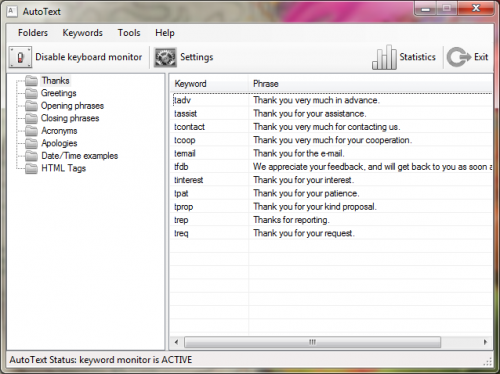Select the trep keyword

pyautogui.click(x=181, y=220)
